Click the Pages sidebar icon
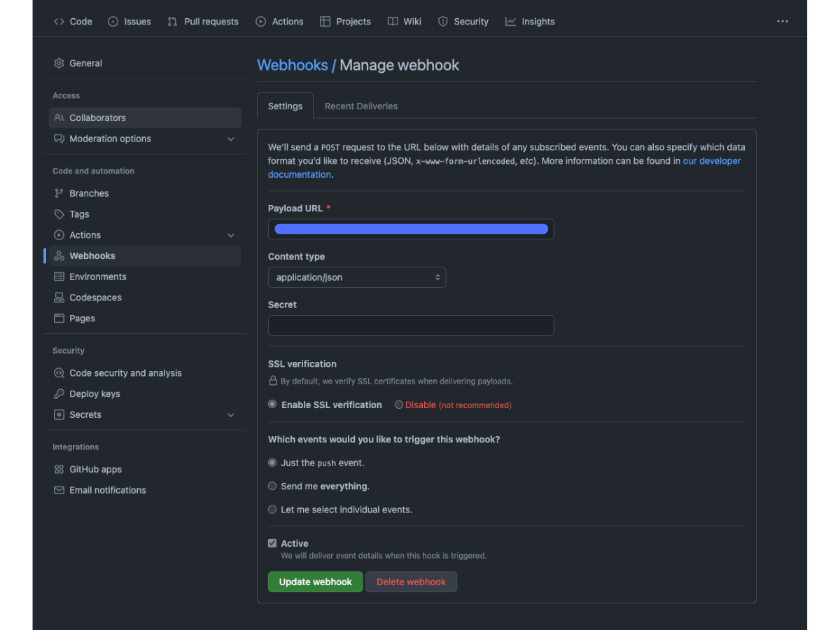 (x=59, y=318)
